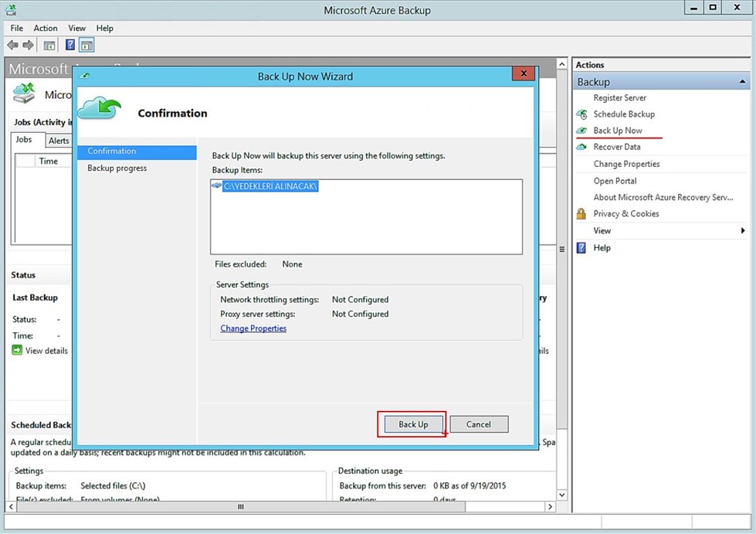Cancel the Back Up Now Wizard
This screenshot has height=534, width=756.
point(478,424)
